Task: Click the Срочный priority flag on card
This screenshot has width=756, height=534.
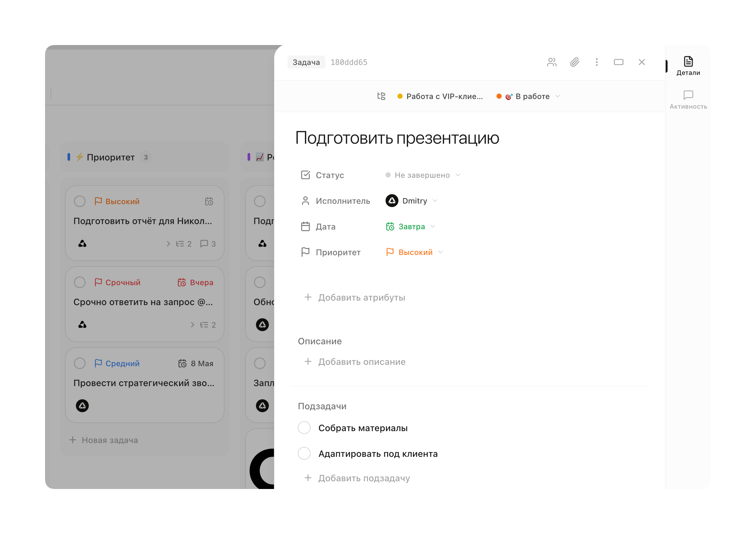Action: tap(117, 282)
